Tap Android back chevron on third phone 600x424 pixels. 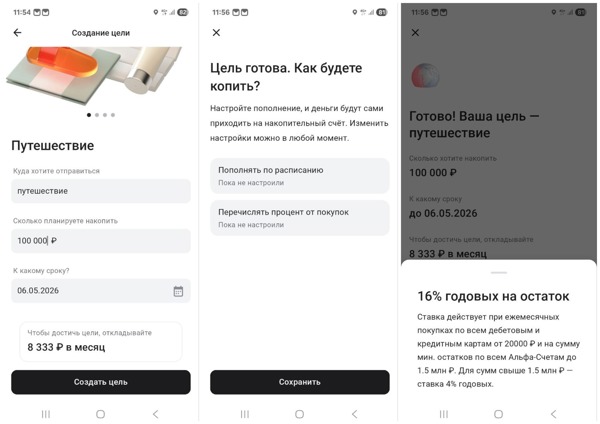[x=553, y=414]
